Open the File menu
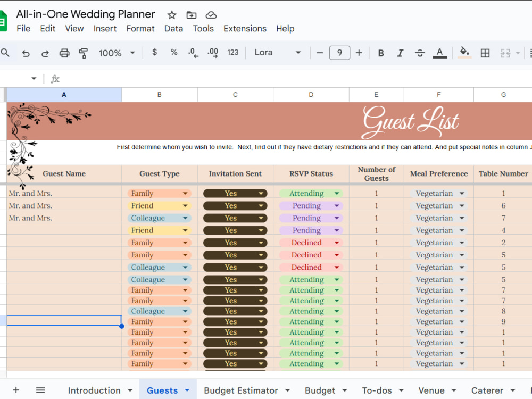 pos(23,29)
